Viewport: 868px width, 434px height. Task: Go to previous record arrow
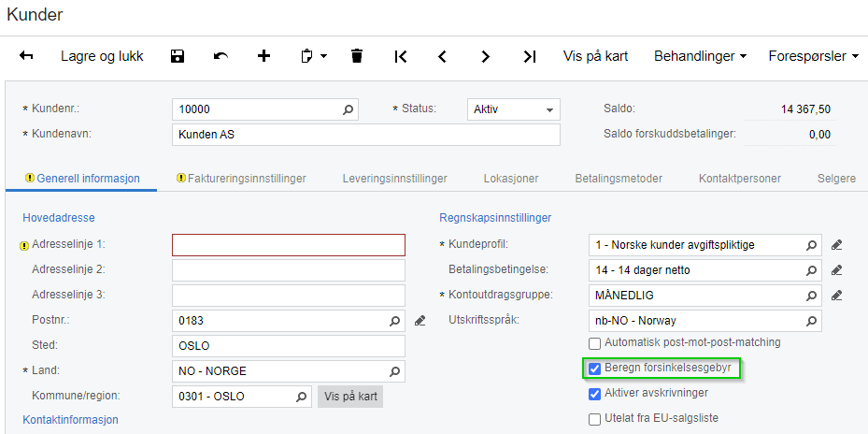[x=442, y=56]
